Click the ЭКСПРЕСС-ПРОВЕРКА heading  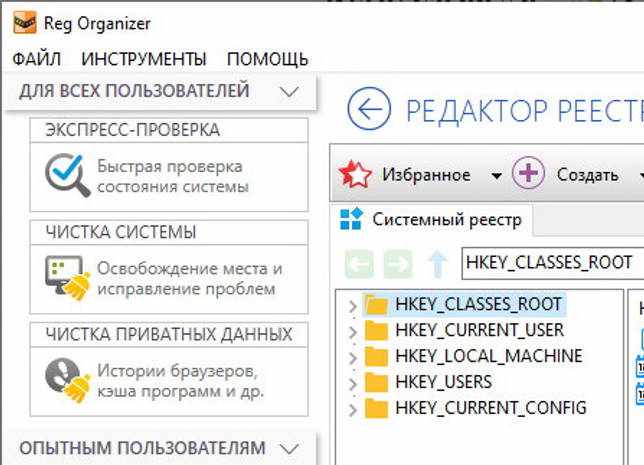(x=133, y=130)
